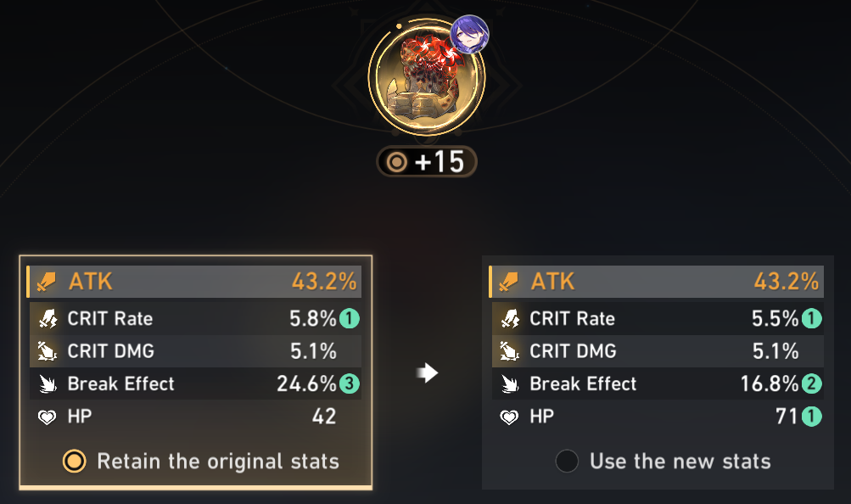Select the HP 42 row in original panel
This screenshot has height=504, width=851.
pos(195,417)
